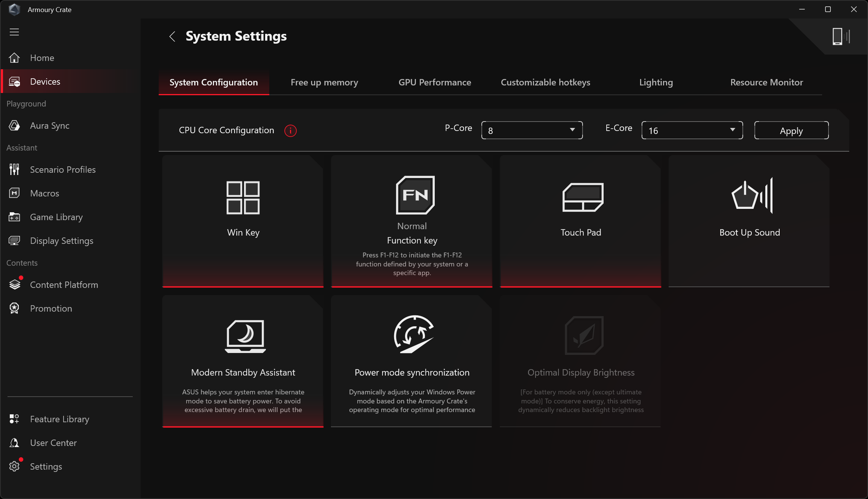This screenshot has height=499, width=868.
Task: Switch to the GPU Performance tab
Action: click(x=435, y=82)
